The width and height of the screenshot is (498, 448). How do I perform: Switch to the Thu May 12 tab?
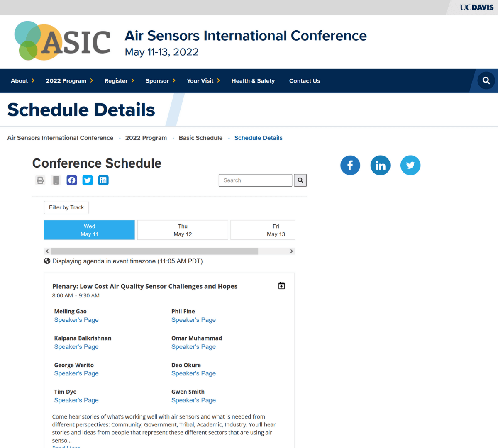pos(183,230)
